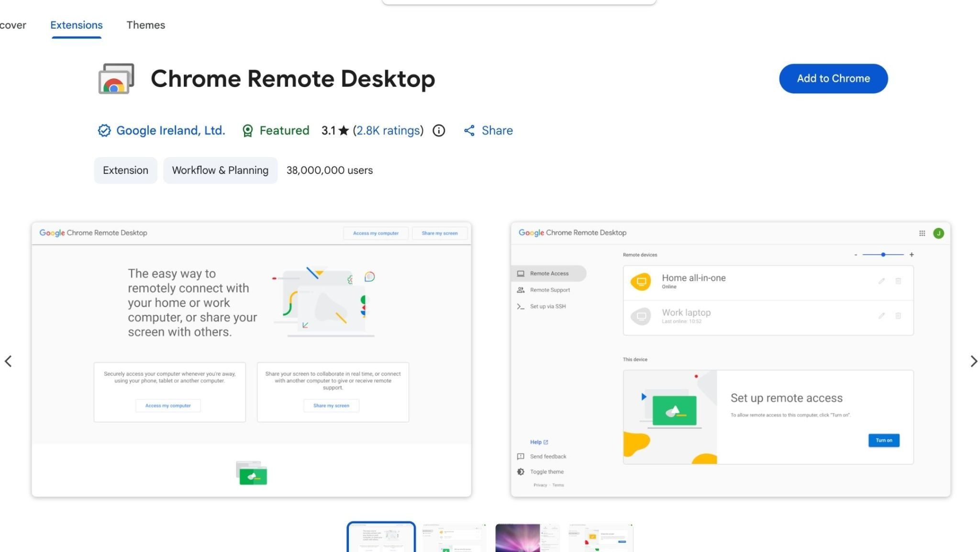Click the Share text link
Image resolution: width=980 pixels, height=552 pixels.
[497, 131]
